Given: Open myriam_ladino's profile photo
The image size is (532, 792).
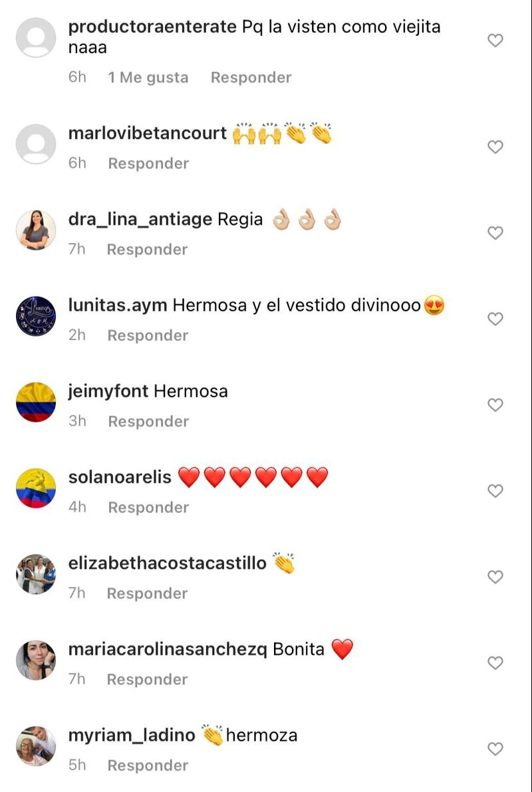Looking at the screenshot, I should click(x=36, y=746).
